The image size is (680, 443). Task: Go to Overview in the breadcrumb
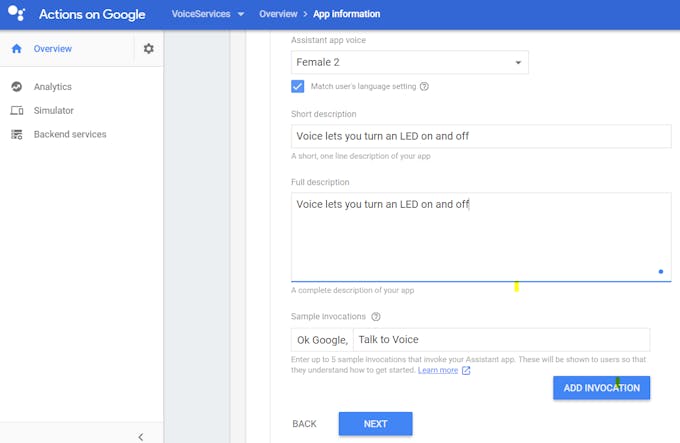(x=278, y=14)
